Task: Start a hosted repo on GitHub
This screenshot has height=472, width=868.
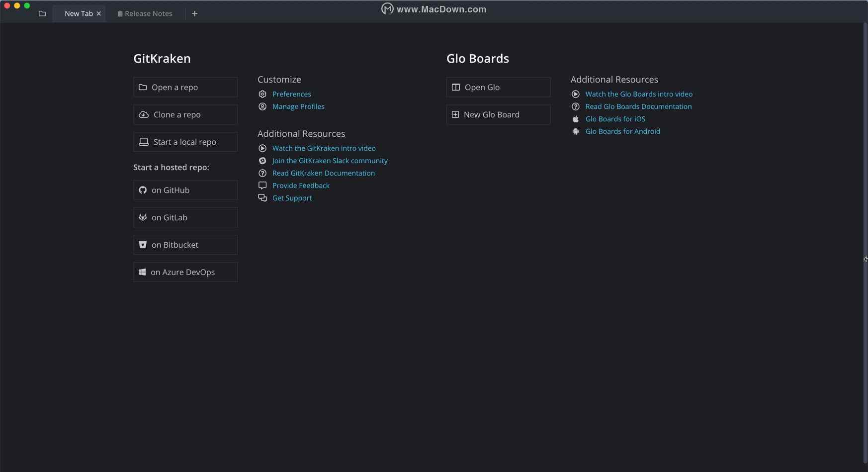Action: 185,190
